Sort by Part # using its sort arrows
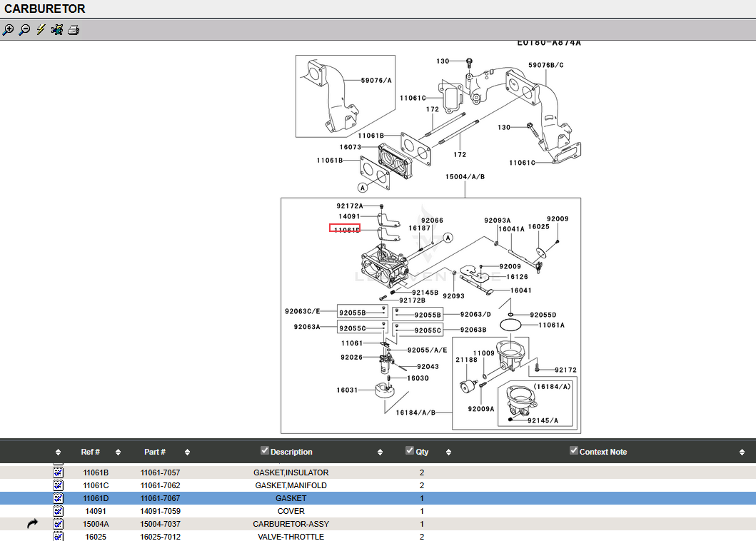756x541 pixels. tap(187, 452)
